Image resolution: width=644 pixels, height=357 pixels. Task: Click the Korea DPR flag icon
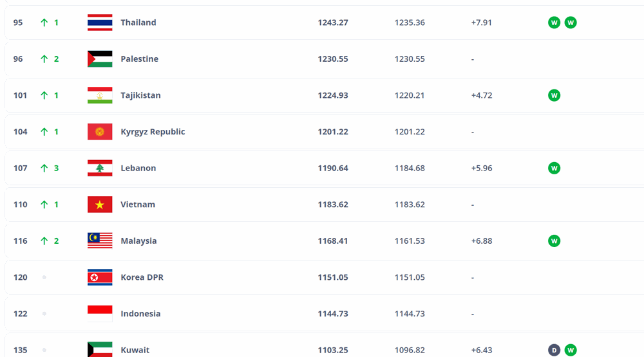tap(100, 277)
